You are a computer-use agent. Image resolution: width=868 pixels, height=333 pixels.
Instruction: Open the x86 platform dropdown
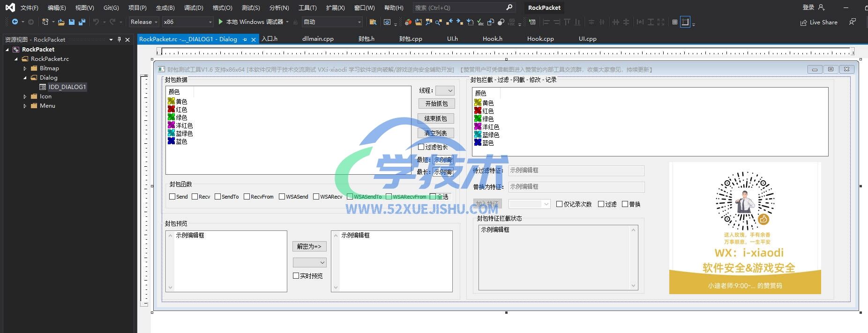tap(187, 22)
